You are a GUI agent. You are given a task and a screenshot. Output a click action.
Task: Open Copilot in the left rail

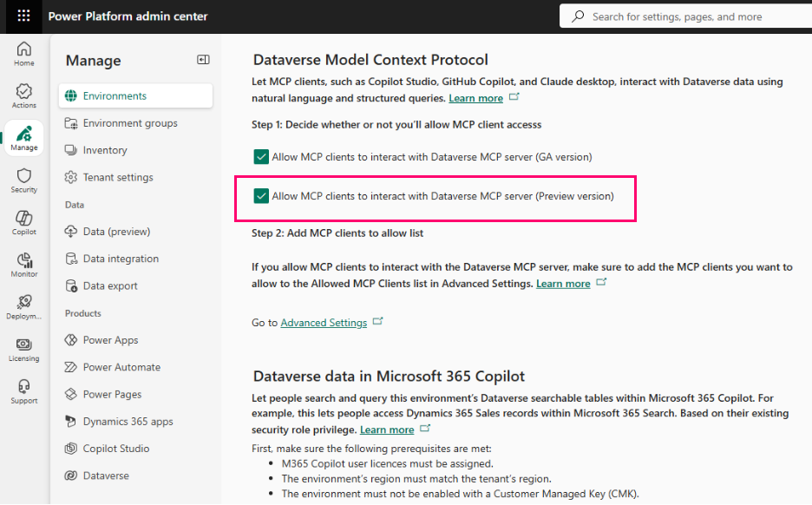[x=23, y=223]
